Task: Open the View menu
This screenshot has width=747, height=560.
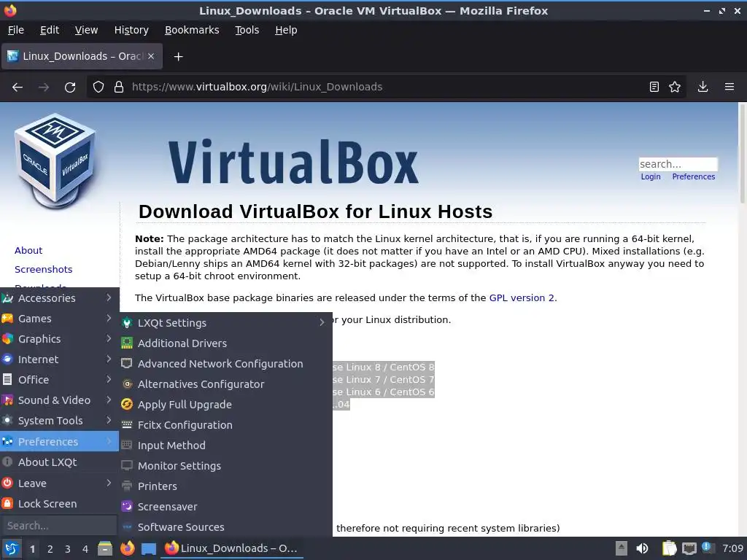Action: point(86,30)
